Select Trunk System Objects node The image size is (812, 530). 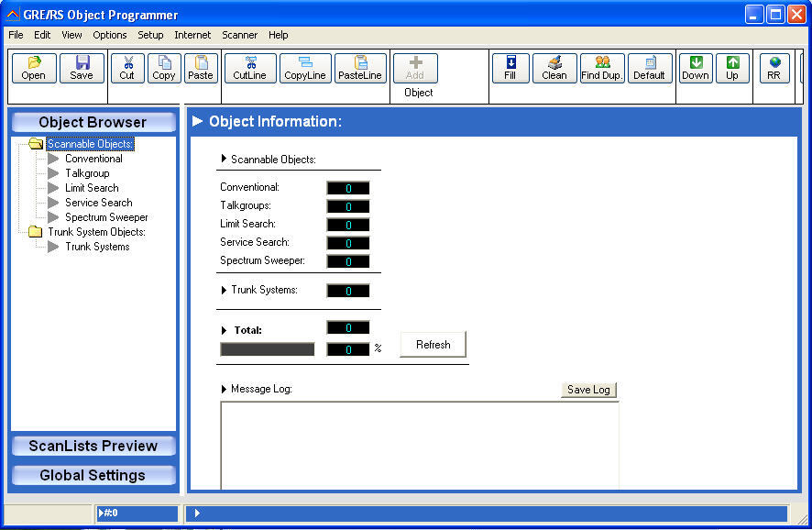[96, 232]
